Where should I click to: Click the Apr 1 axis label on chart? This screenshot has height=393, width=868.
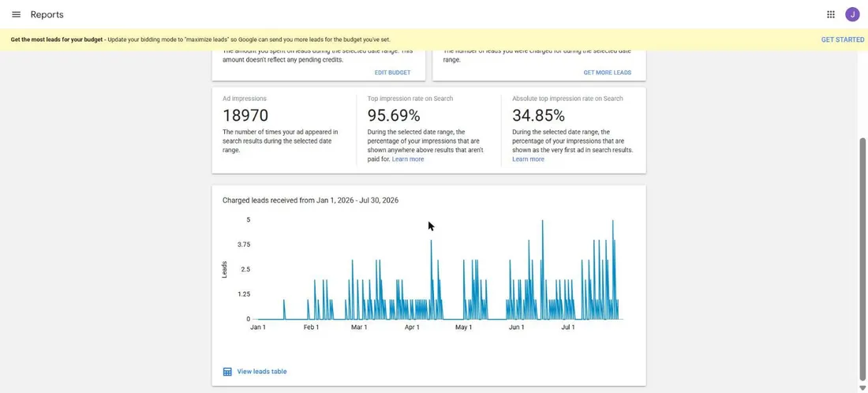[412, 327]
